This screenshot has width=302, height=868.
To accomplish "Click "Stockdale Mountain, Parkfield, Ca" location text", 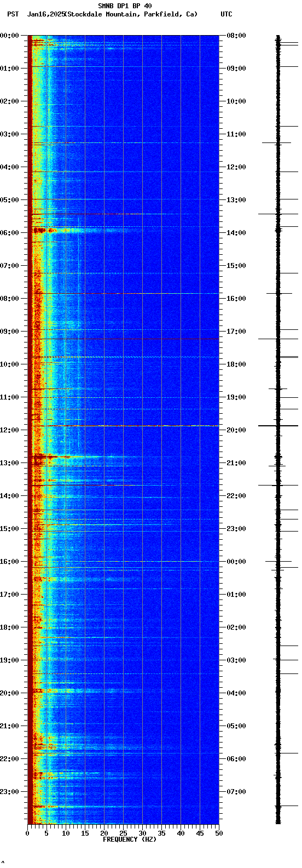I will 131,14.
